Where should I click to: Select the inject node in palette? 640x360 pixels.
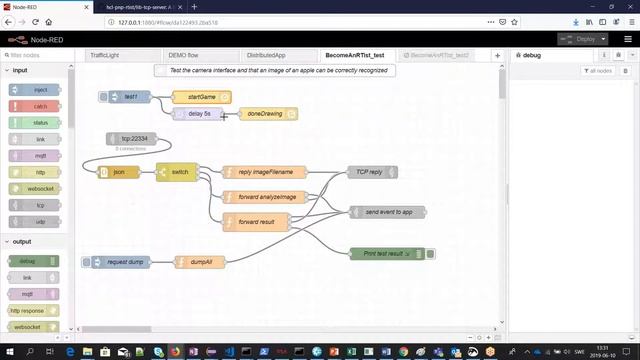(x=34, y=90)
